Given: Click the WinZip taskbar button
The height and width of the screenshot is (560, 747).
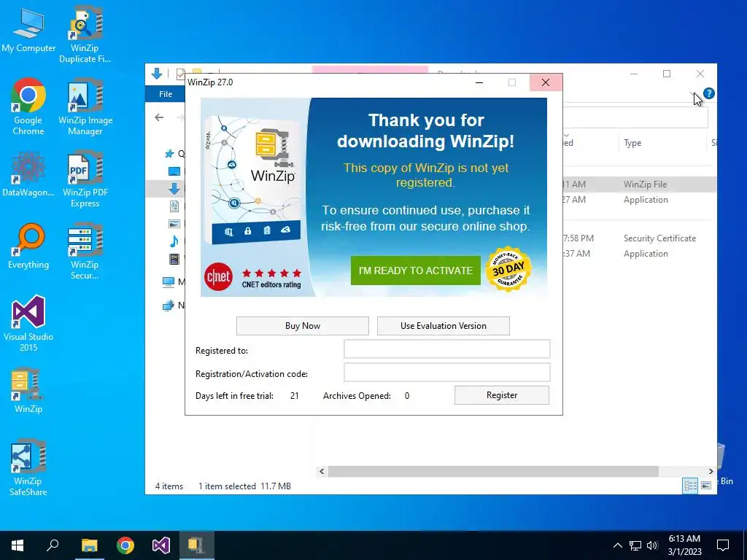Looking at the screenshot, I should pyautogui.click(x=197, y=545).
